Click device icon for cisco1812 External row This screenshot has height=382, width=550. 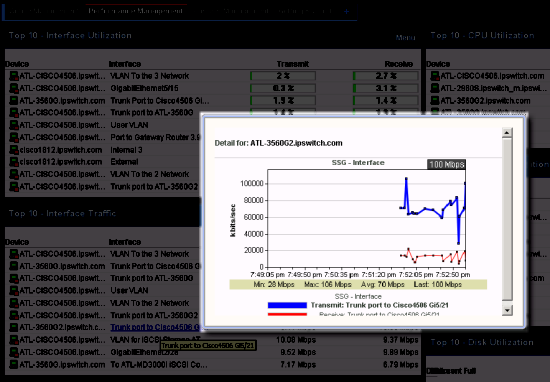14,162
